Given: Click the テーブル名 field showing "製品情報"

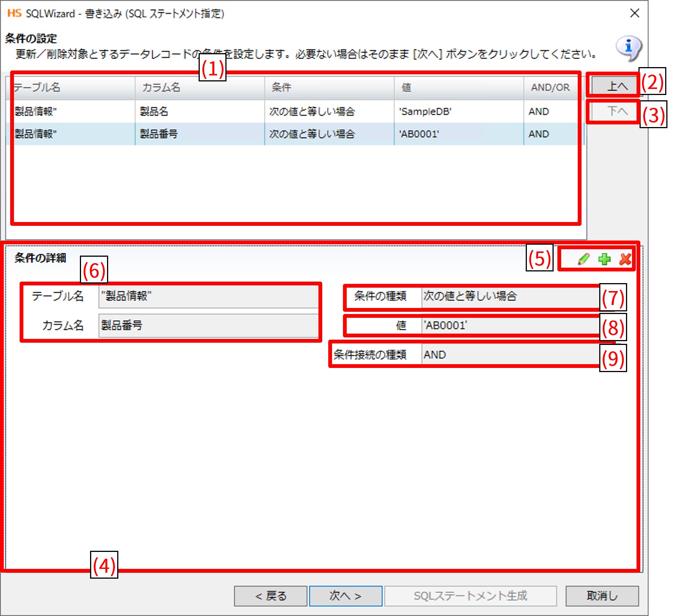Looking at the screenshot, I should (208, 296).
